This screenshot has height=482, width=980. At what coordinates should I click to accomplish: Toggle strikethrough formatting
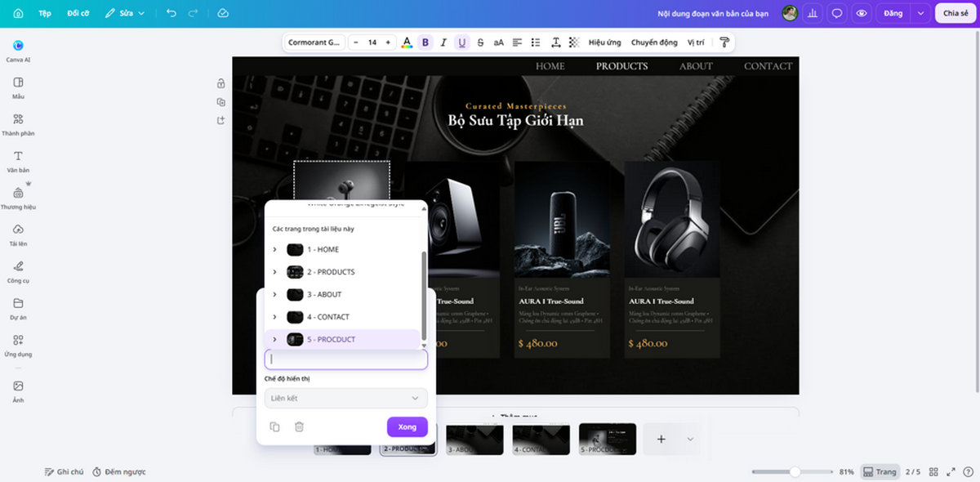480,42
